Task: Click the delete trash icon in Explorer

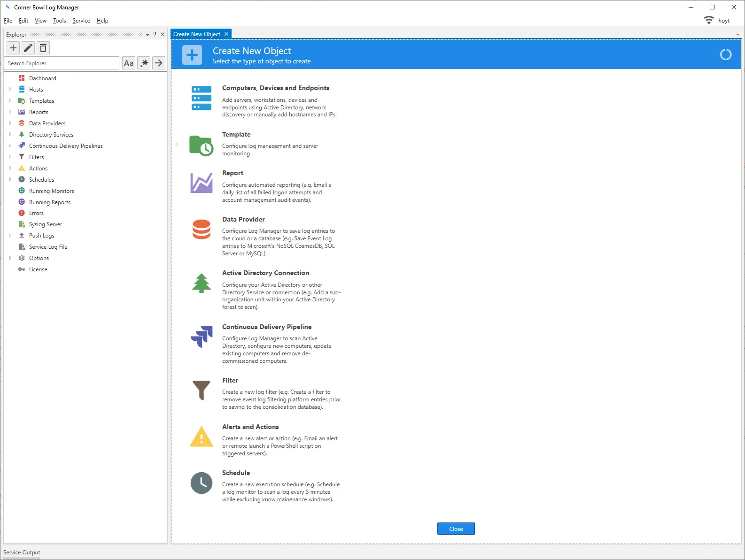Action: tap(43, 48)
